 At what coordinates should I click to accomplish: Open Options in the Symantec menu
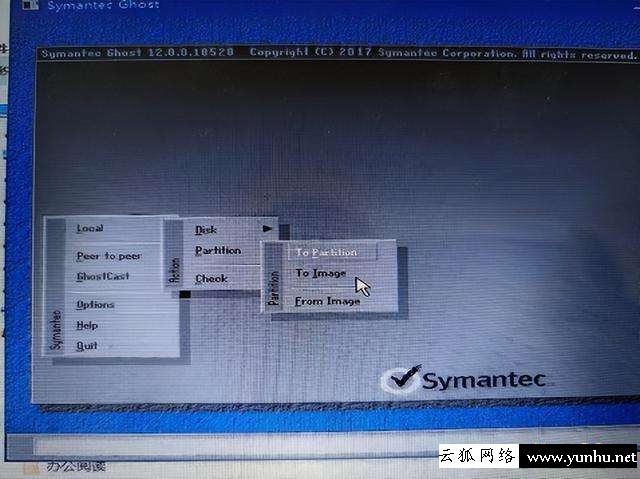tap(95, 305)
